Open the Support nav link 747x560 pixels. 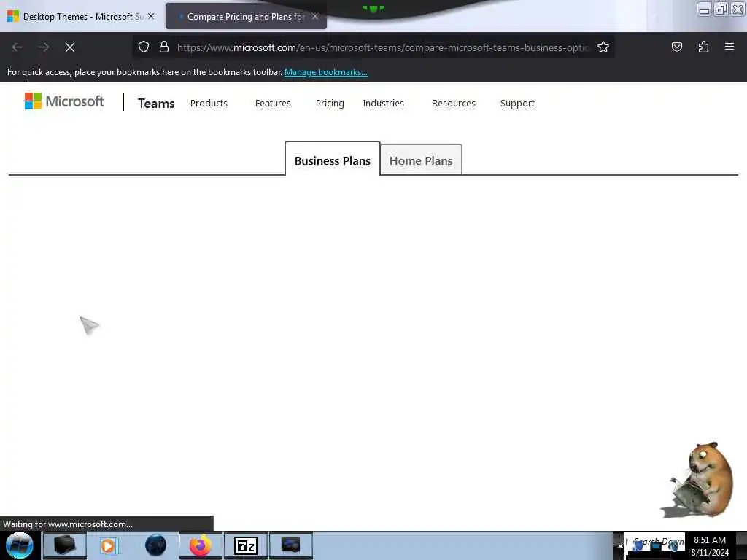517,104
